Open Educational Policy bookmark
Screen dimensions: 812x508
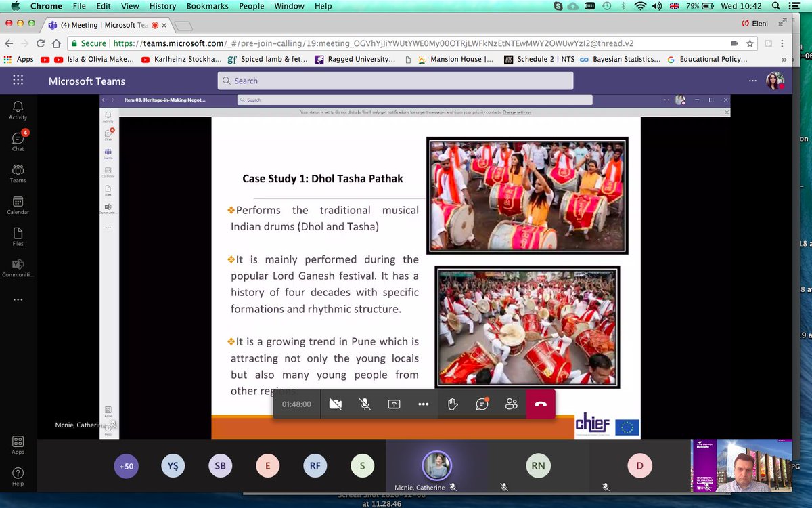tap(707, 59)
